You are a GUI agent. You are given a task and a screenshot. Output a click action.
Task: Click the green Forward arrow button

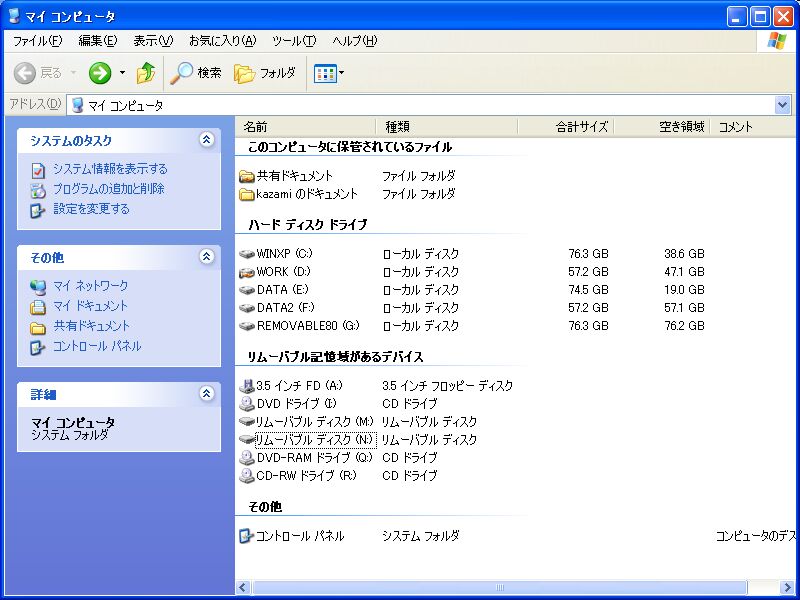(x=100, y=73)
